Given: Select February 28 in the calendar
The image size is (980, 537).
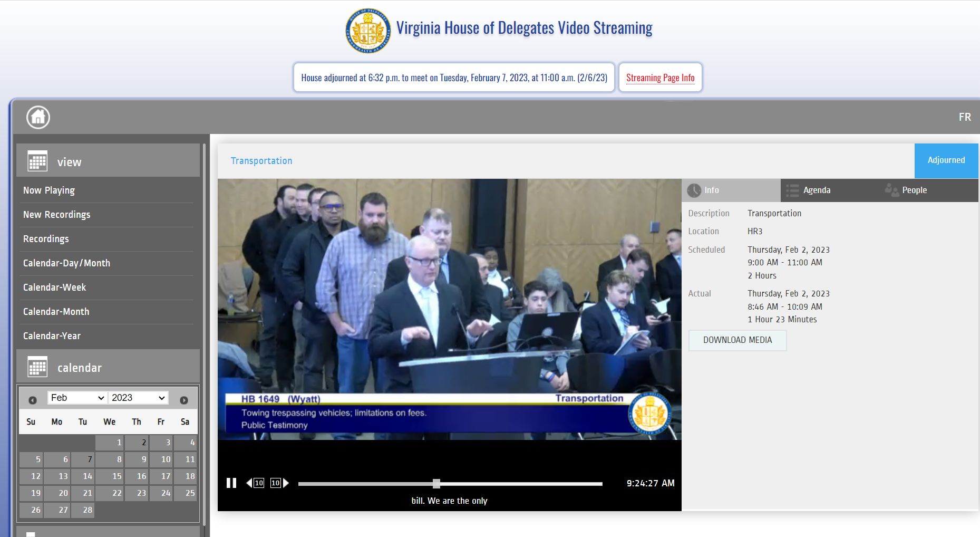Looking at the screenshot, I should pyautogui.click(x=83, y=510).
